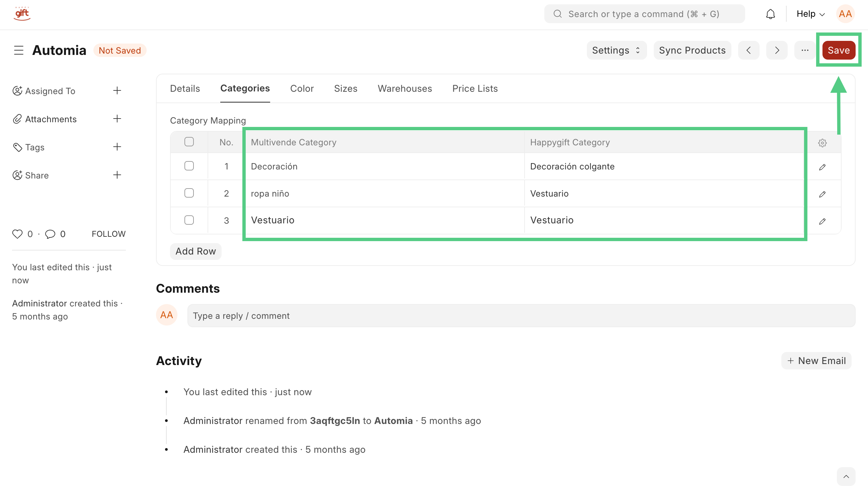
Task: Edit the ropa niño row pencil icon
Action: point(822,194)
